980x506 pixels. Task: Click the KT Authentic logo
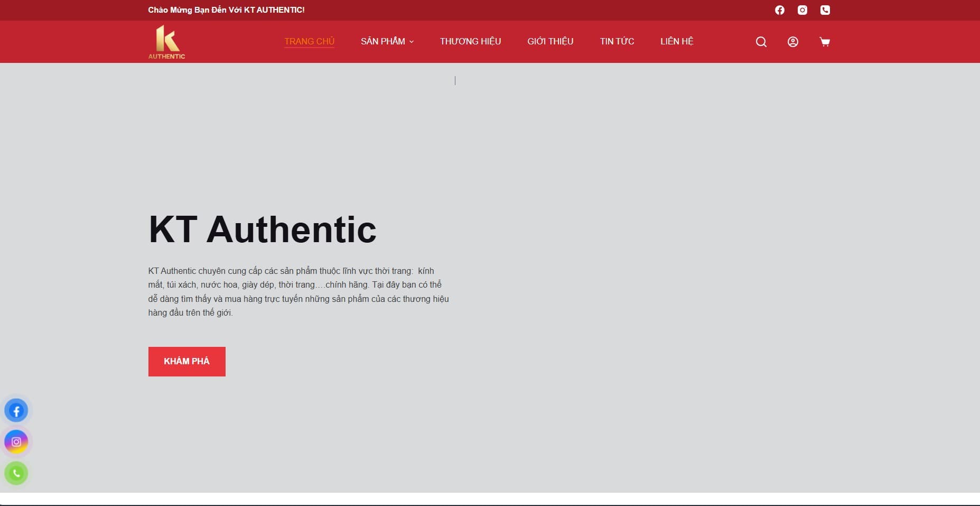tap(166, 41)
